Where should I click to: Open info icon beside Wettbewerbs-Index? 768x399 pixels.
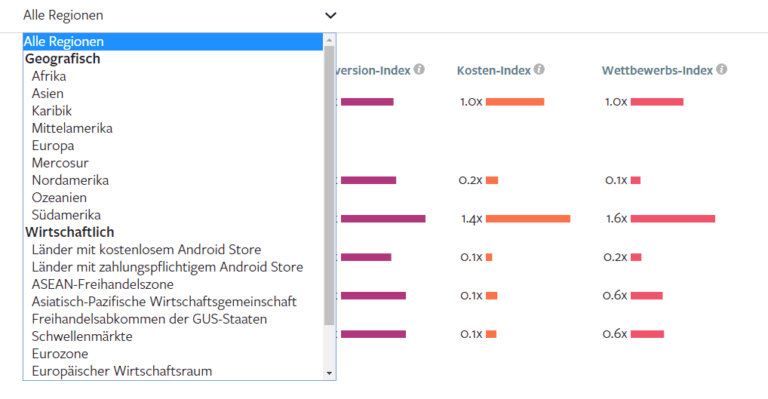pos(721,70)
